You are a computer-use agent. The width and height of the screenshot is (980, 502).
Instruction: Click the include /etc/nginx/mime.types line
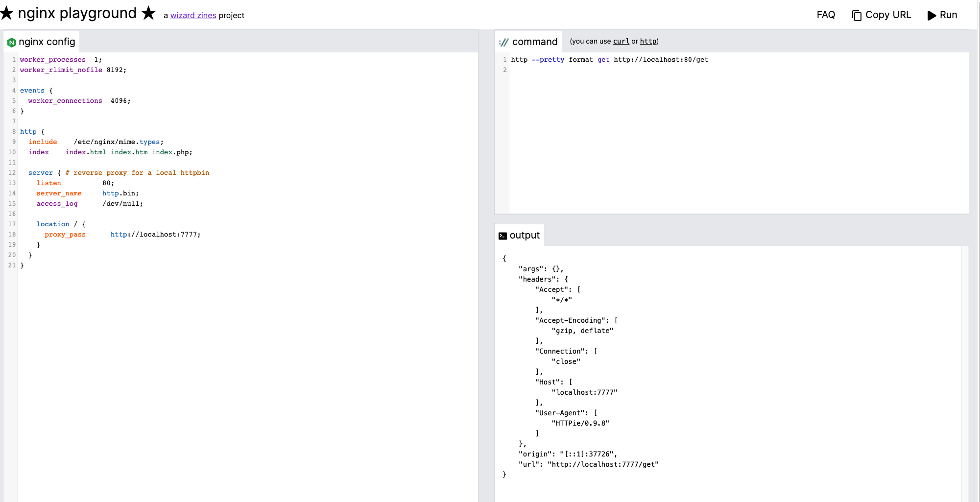click(96, 142)
